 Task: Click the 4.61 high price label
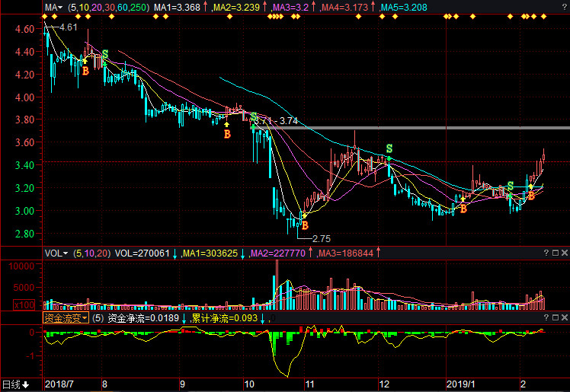click(69, 27)
